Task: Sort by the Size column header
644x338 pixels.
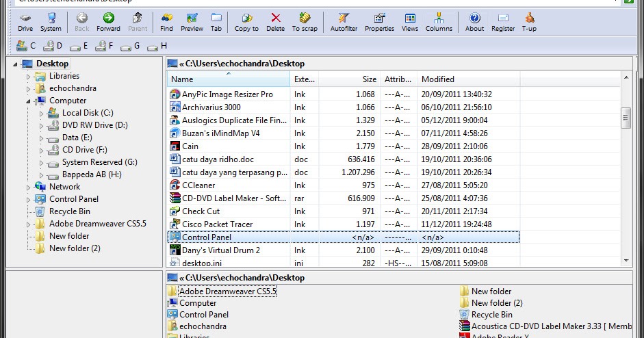Action: click(x=350, y=79)
